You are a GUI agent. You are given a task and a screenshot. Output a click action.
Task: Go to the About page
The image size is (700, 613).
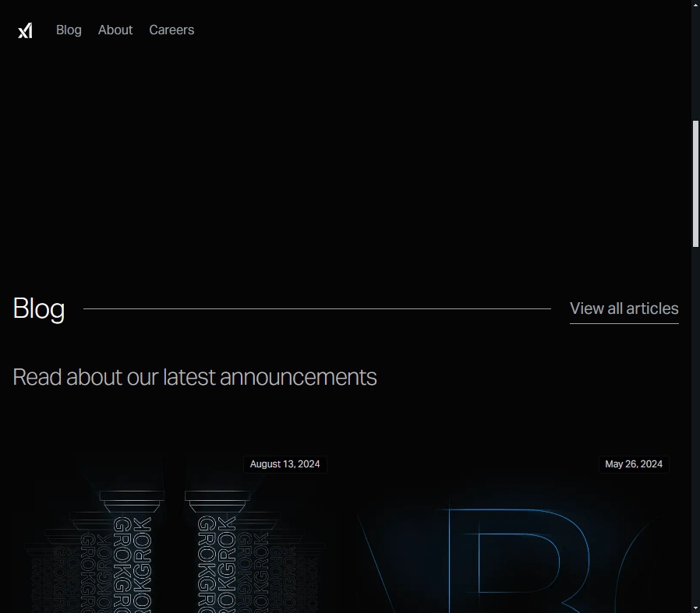click(x=115, y=30)
